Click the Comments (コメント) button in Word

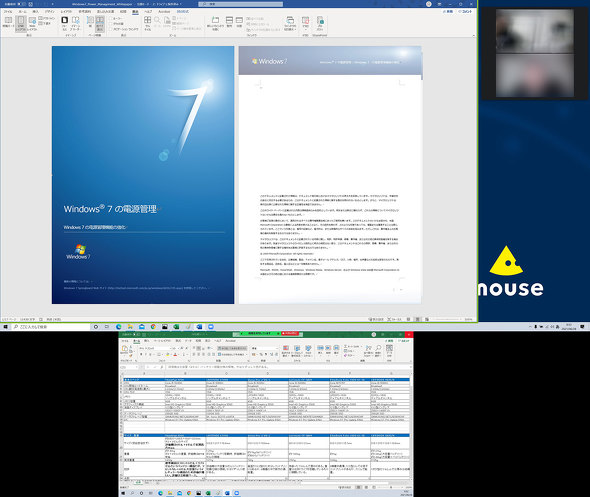465,12
